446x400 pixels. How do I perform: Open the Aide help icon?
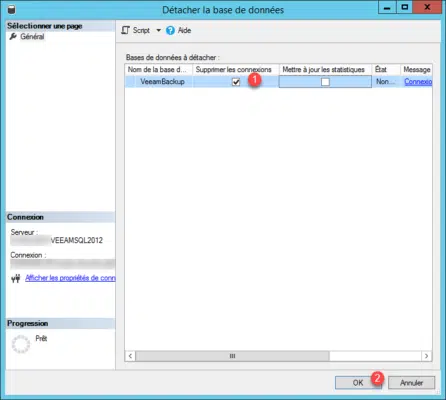170,30
